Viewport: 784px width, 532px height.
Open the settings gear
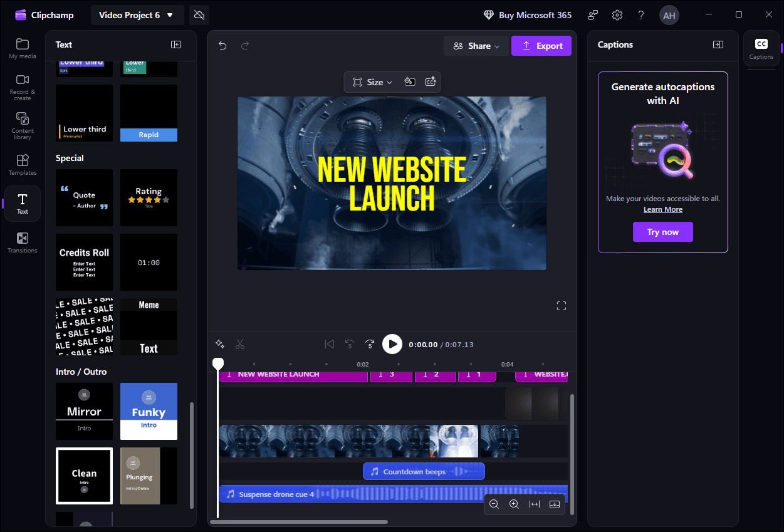point(617,15)
